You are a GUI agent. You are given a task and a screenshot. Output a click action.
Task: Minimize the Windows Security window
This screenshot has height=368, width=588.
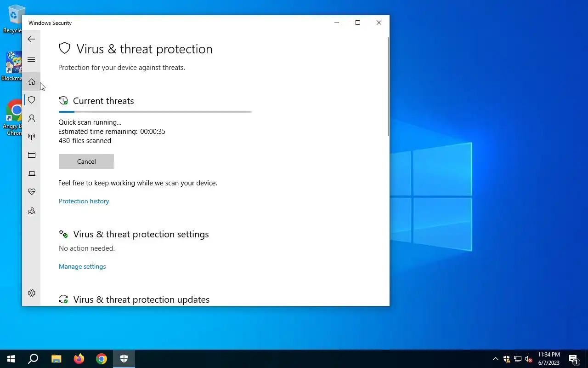[337, 23]
